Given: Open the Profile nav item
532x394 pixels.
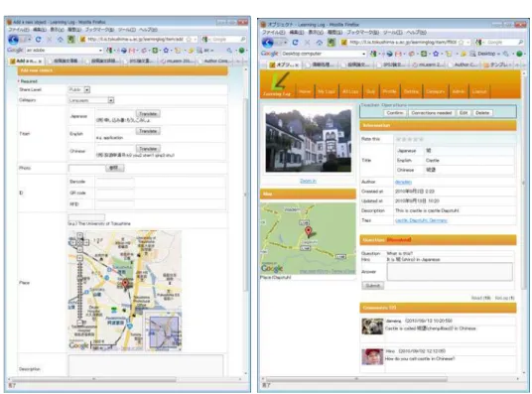Looking at the screenshot, I should pyautogui.click(x=389, y=91).
